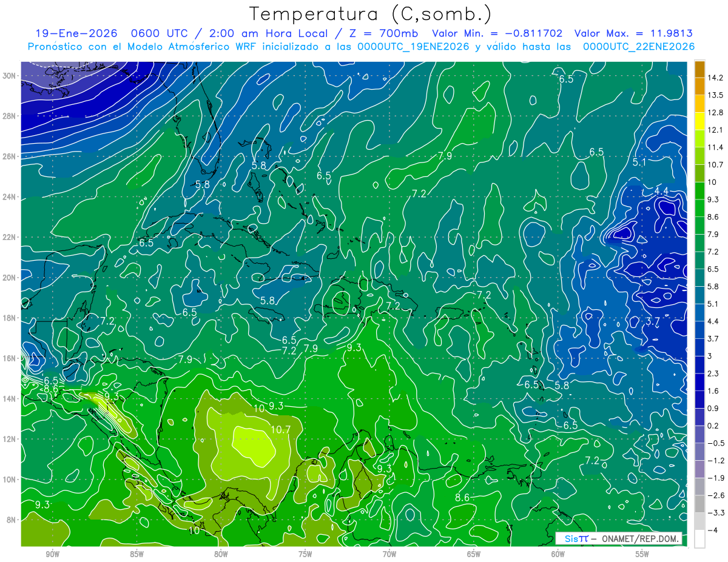Click the "14N" latitude axis label
This screenshot has height=562, width=728.
[9, 398]
